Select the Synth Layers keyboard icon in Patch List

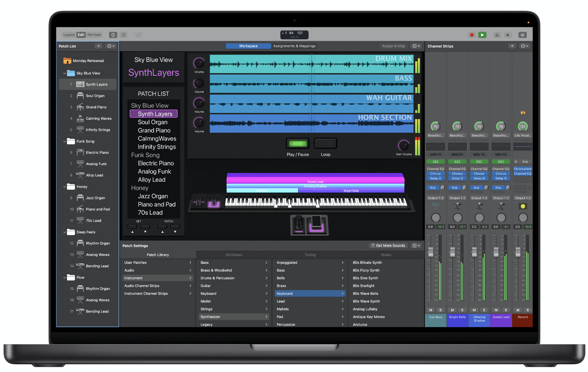[x=80, y=84]
